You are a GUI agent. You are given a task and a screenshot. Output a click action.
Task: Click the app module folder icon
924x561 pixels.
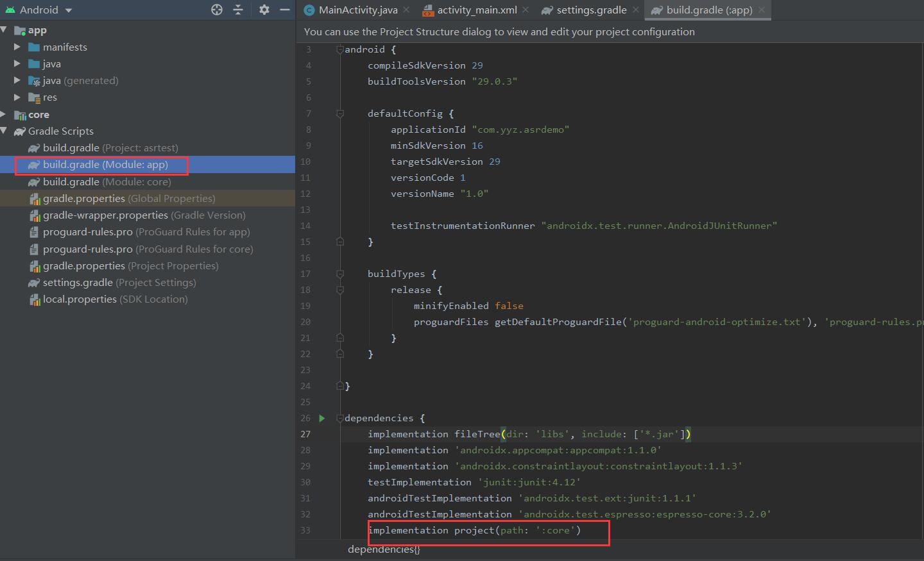click(x=20, y=30)
